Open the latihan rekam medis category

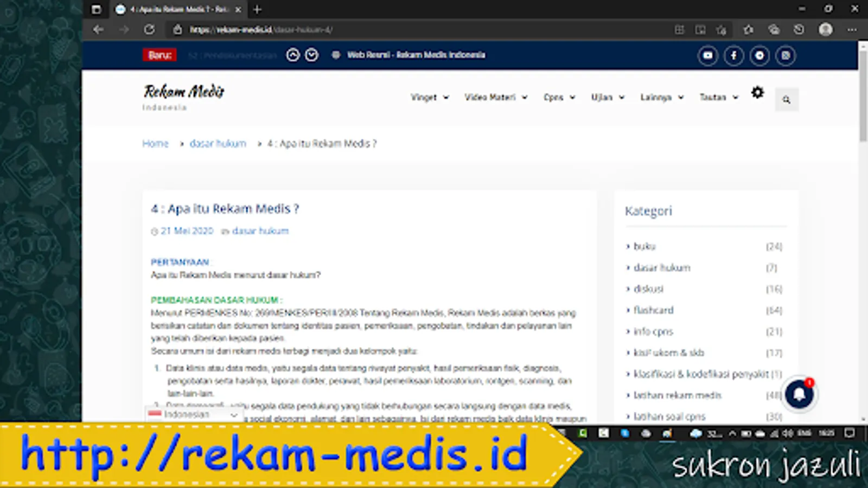pos(678,395)
